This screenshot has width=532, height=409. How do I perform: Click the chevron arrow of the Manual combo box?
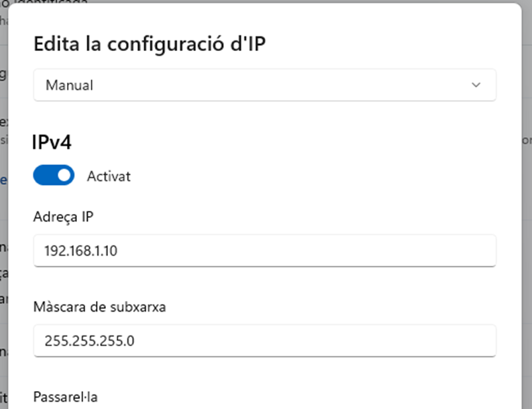pyautogui.click(x=475, y=85)
